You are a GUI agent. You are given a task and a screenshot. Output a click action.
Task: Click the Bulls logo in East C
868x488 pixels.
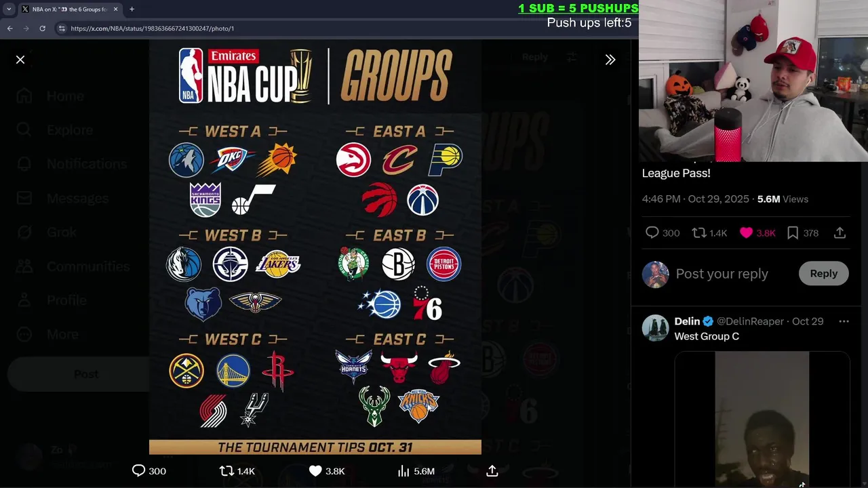coord(399,368)
